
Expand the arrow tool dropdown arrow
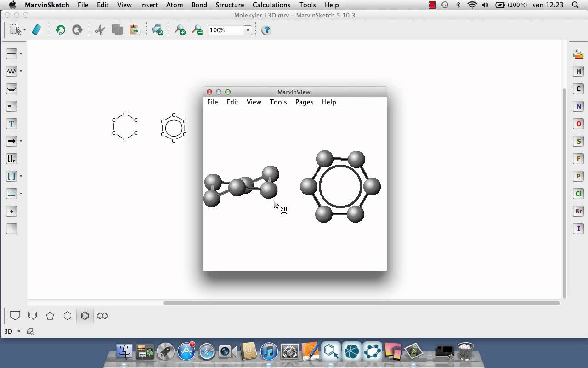tap(21, 141)
